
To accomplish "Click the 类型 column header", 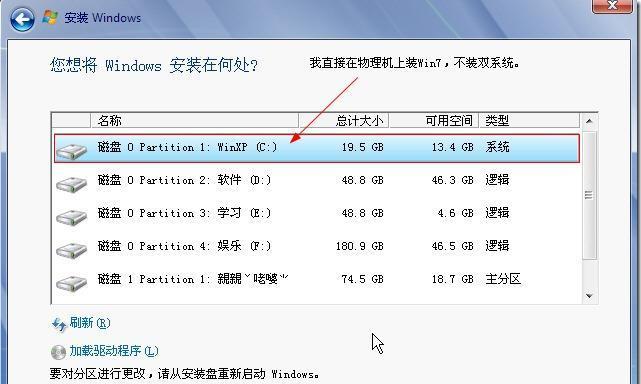I will point(529,121).
